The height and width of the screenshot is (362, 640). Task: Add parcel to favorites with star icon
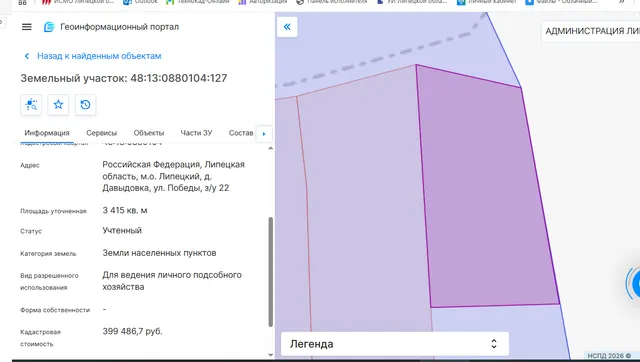(x=58, y=105)
